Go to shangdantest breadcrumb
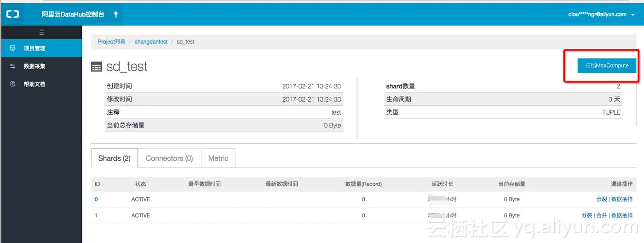This screenshot has width=644, height=243. 151,41
